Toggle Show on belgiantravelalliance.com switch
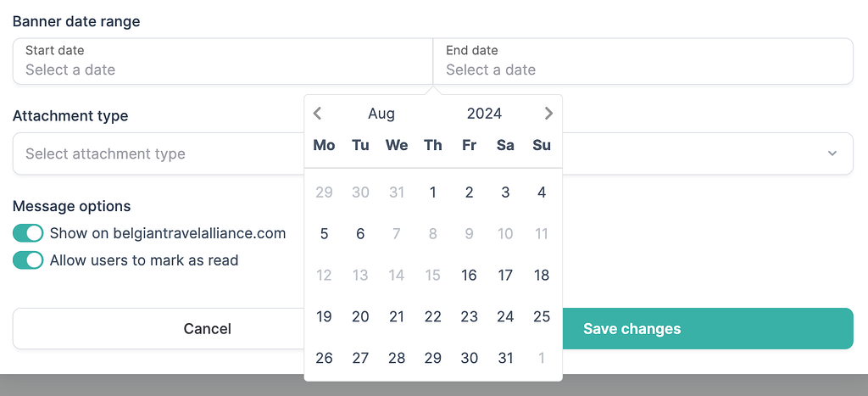868x396 pixels. click(x=28, y=233)
